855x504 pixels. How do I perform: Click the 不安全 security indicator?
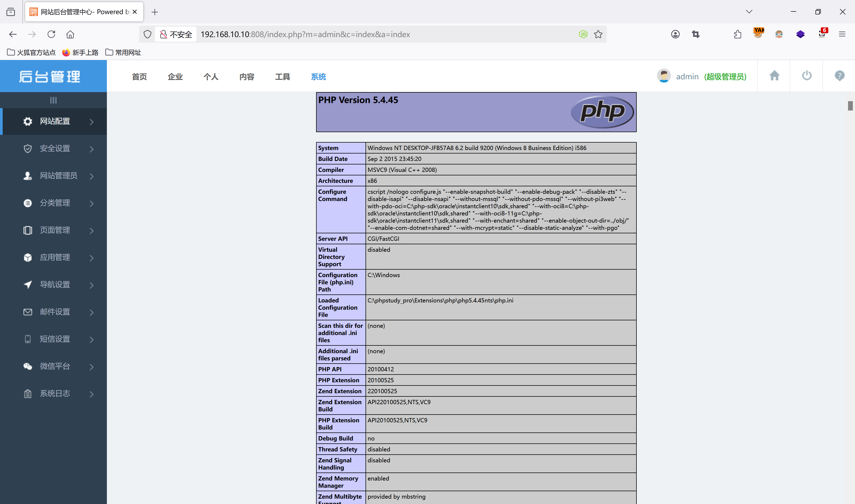pyautogui.click(x=176, y=34)
